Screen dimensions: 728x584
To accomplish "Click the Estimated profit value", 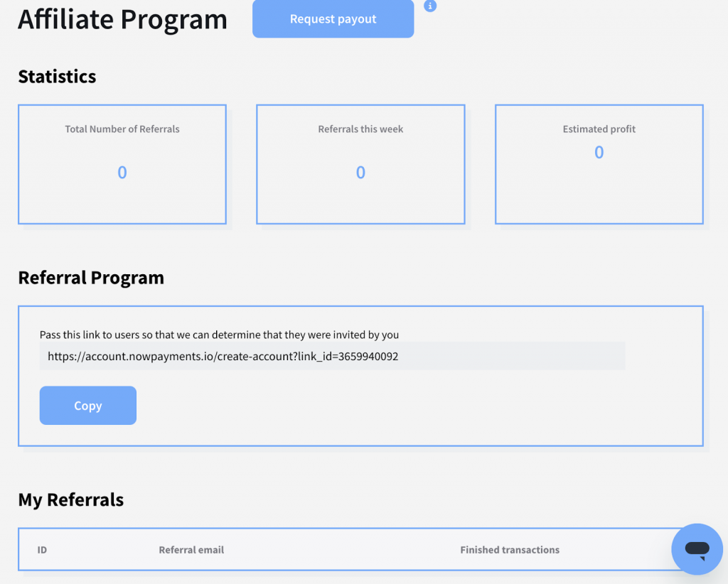I will pyautogui.click(x=599, y=152).
